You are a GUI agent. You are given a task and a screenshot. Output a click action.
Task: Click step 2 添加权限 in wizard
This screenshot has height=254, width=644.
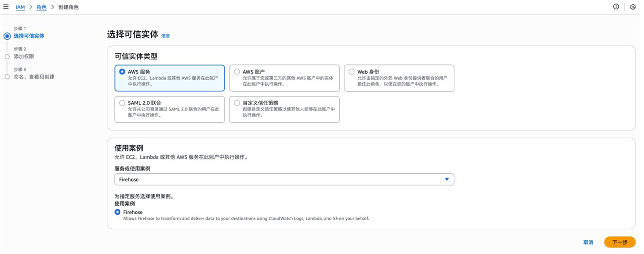pos(24,56)
